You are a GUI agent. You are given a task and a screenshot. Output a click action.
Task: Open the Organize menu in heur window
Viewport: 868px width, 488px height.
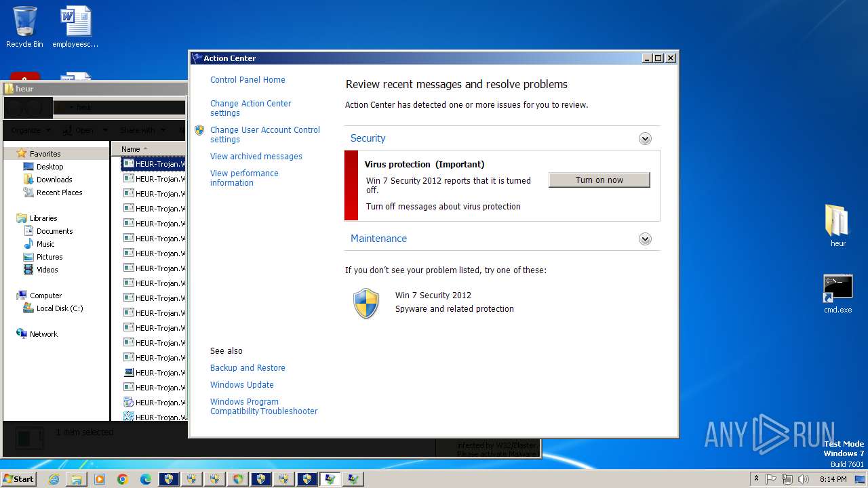pos(31,130)
